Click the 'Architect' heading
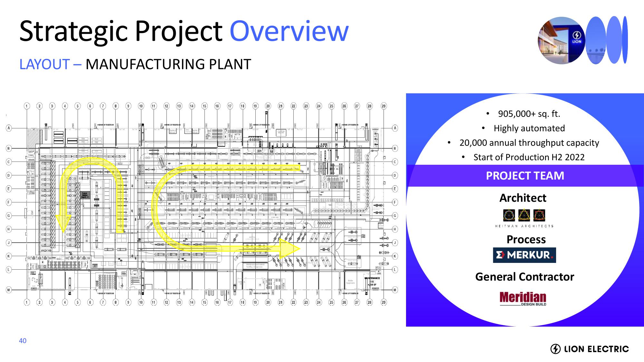The height and width of the screenshot is (362, 644). [x=523, y=198]
